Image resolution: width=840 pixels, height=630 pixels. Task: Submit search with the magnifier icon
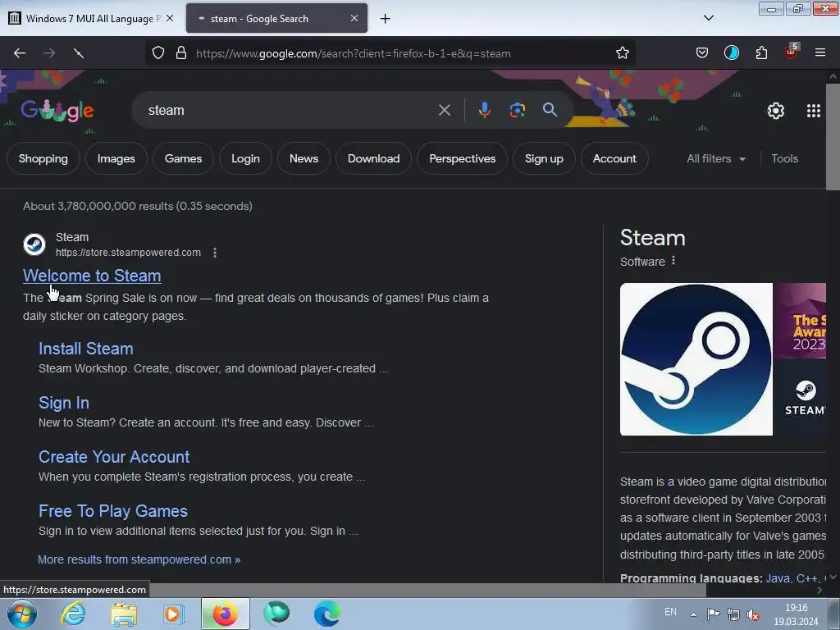(x=550, y=111)
